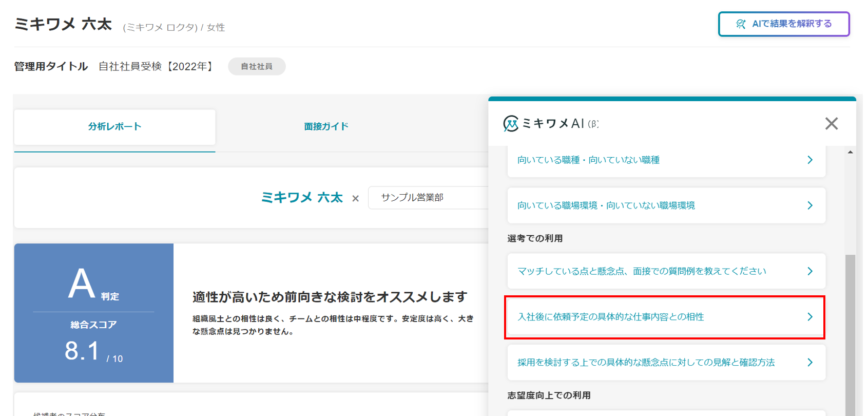
Task: Open 向いている職種・向いていない職種 prompt text
Action: [x=588, y=160]
